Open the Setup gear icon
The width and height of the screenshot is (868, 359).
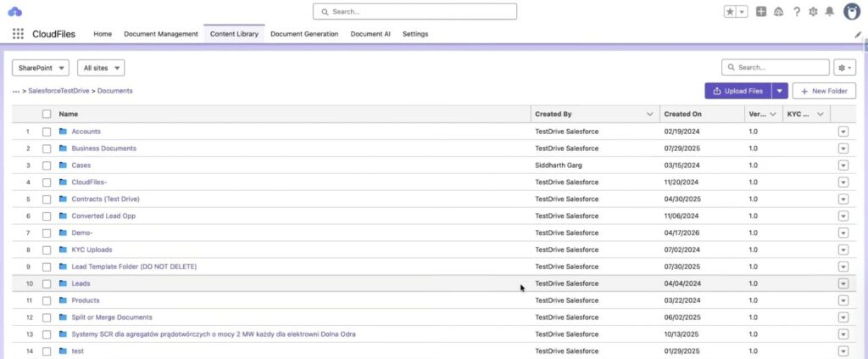tap(813, 12)
